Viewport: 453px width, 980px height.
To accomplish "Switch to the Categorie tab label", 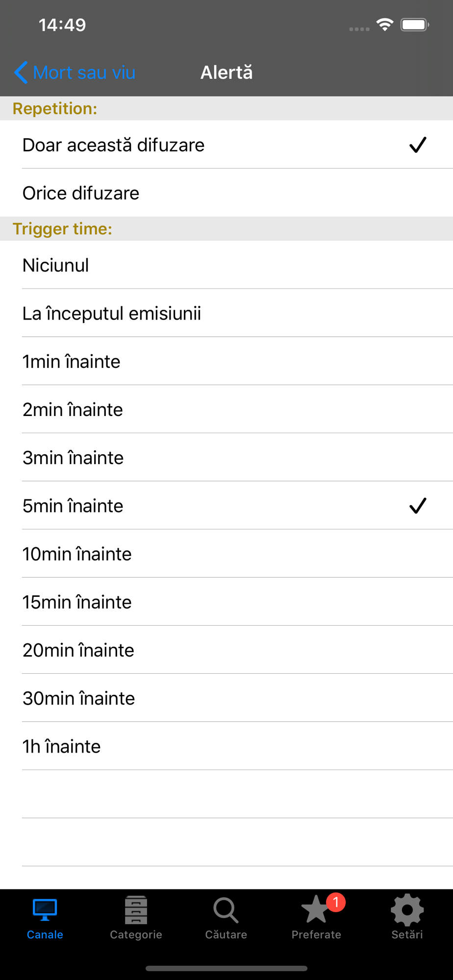I will 136,934.
